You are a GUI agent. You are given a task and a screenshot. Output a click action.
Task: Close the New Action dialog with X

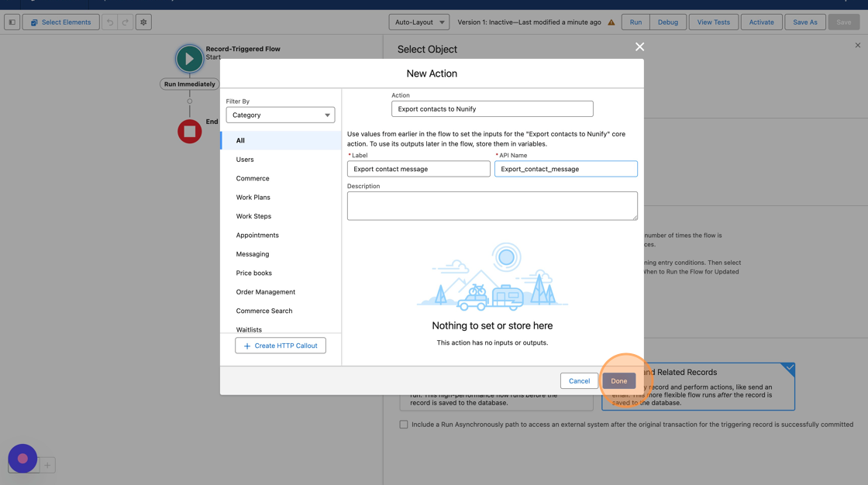pos(639,47)
